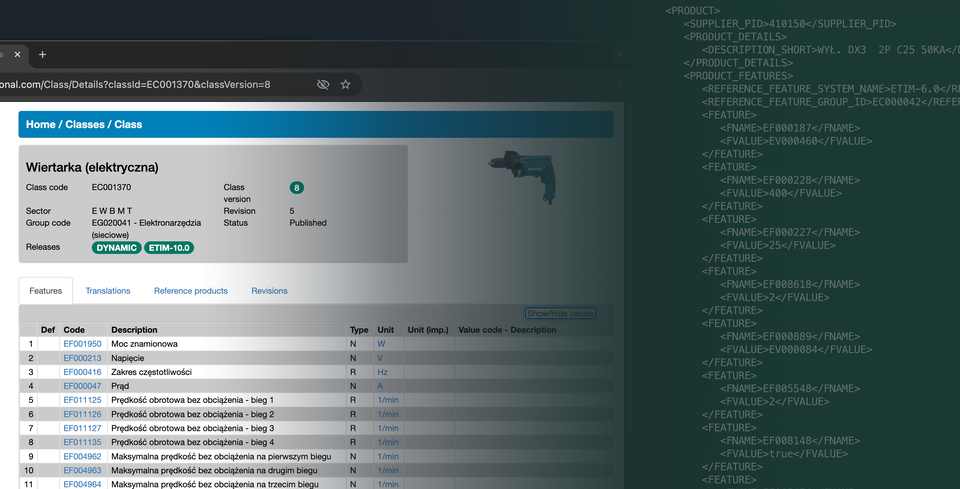Screen dimensions: 960x489
Task: Open feature code EF011126
Action: [x=83, y=414]
